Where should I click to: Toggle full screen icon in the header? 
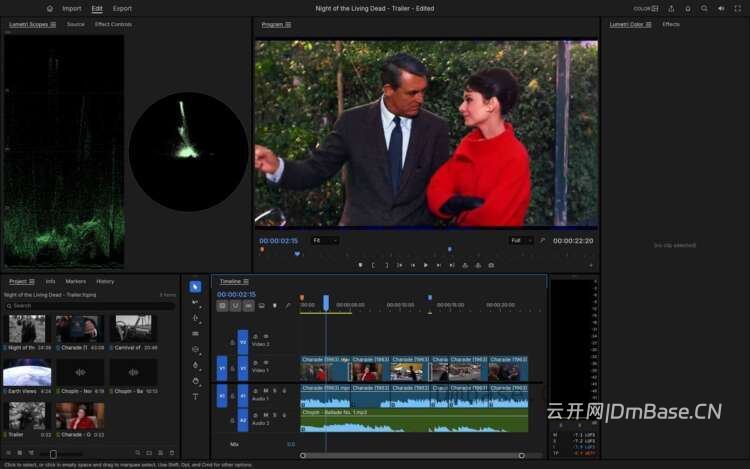(738, 8)
